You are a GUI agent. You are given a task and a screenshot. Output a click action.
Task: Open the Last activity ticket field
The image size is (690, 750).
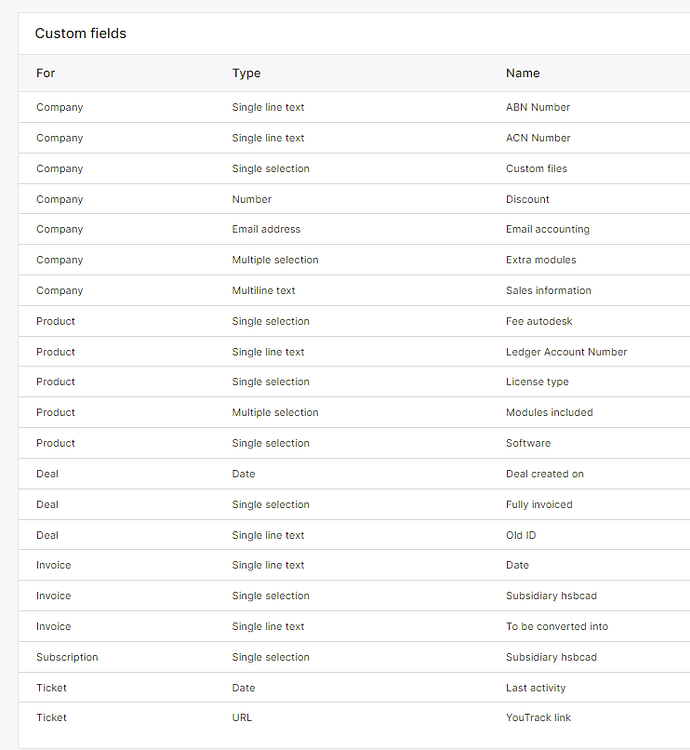(354, 687)
